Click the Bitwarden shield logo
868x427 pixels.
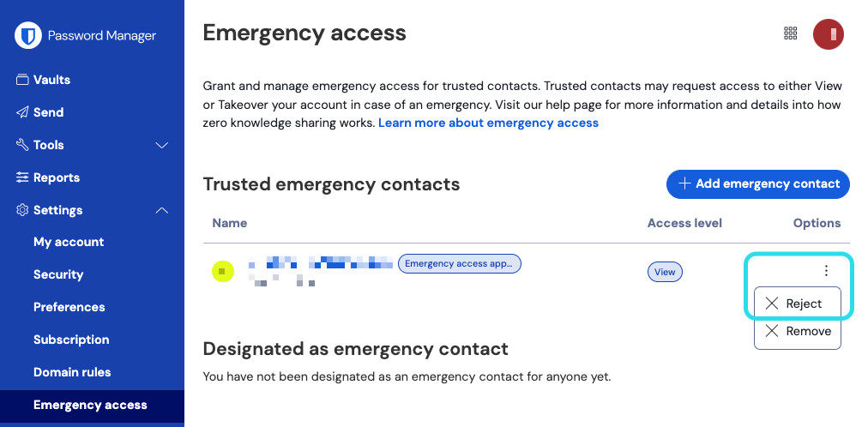tap(30, 36)
